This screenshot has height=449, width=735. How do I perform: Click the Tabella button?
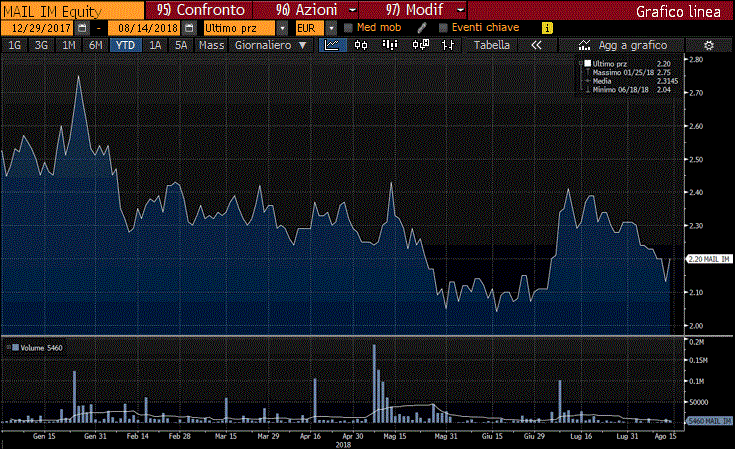491,46
